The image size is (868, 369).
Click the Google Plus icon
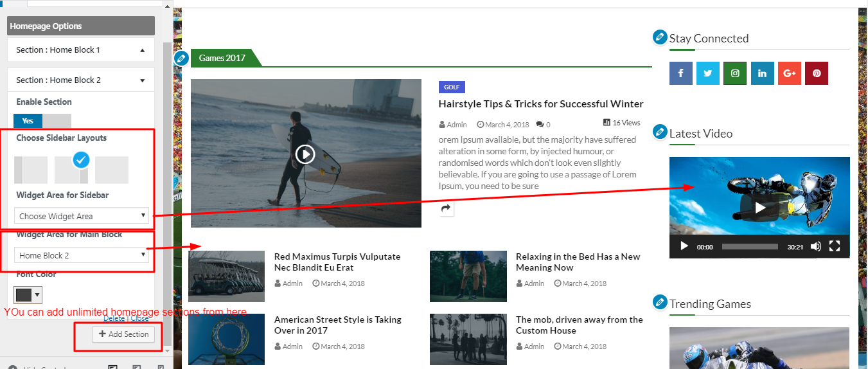[790, 73]
